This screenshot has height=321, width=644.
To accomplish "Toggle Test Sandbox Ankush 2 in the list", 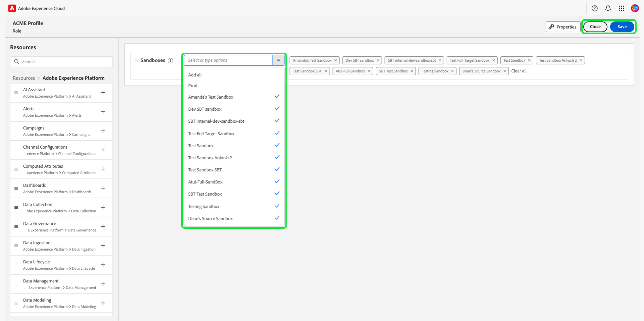I will pos(234,158).
